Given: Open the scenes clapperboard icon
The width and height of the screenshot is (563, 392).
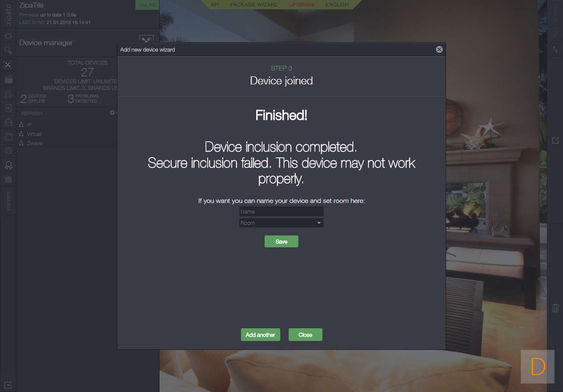Looking at the screenshot, I should click(x=8, y=79).
